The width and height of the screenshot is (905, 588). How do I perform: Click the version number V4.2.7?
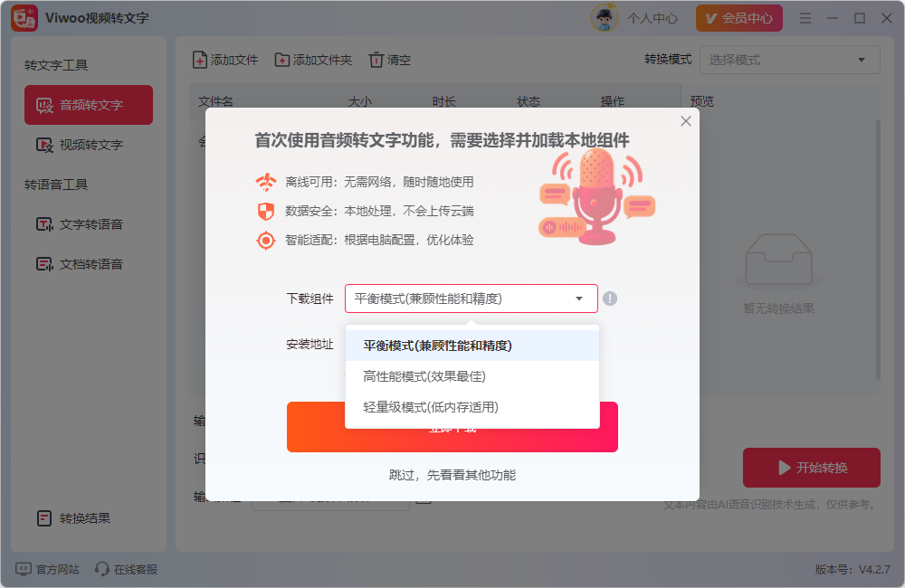tap(874, 570)
